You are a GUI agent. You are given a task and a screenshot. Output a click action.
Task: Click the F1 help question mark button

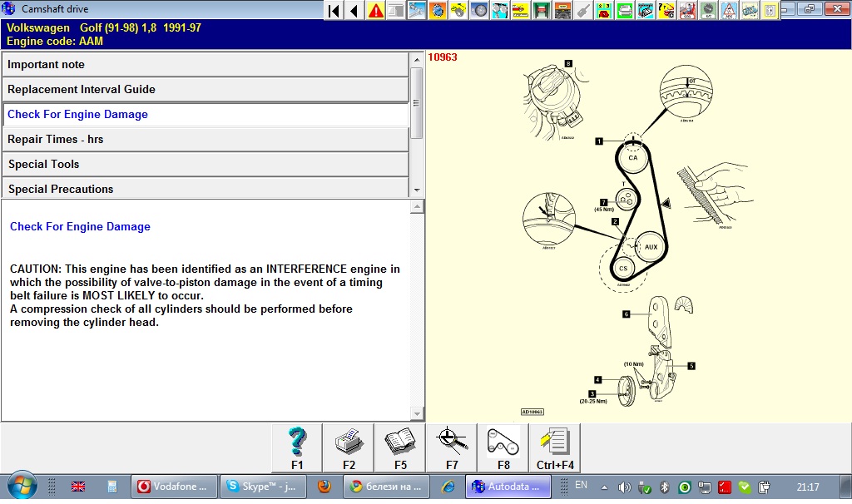(x=297, y=447)
